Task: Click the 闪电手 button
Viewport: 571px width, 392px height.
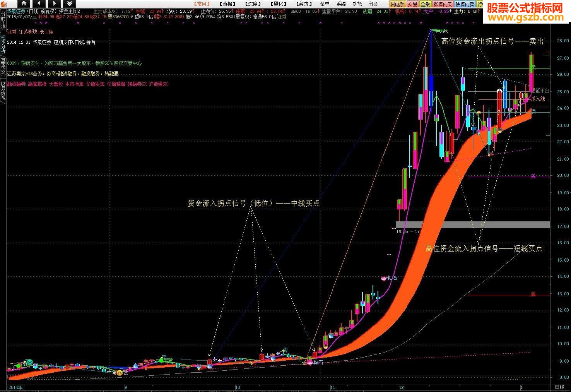Action: (397, 4)
